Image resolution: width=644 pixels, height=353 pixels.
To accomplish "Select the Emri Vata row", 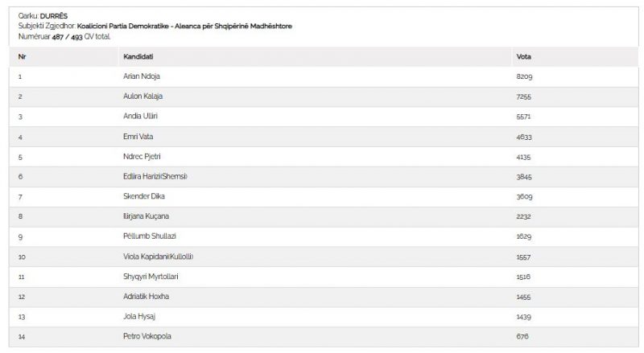I will 324,137.
